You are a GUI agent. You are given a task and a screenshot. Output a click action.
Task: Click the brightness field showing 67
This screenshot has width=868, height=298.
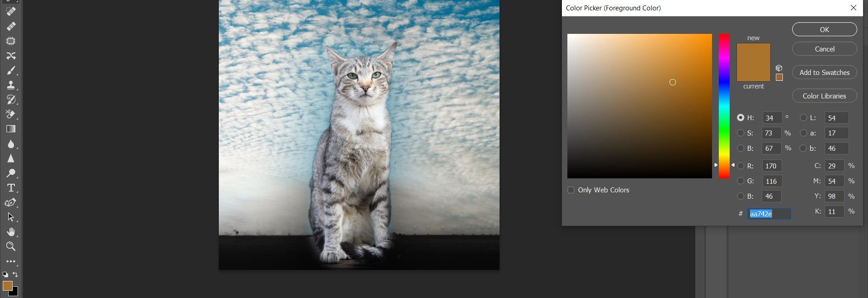click(772, 148)
